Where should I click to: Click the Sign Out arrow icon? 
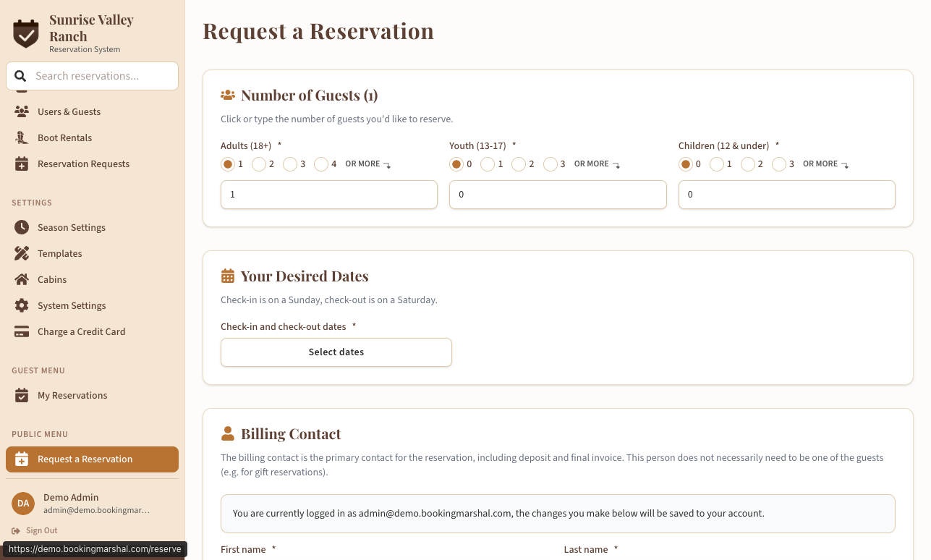pyautogui.click(x=16, y=530)
